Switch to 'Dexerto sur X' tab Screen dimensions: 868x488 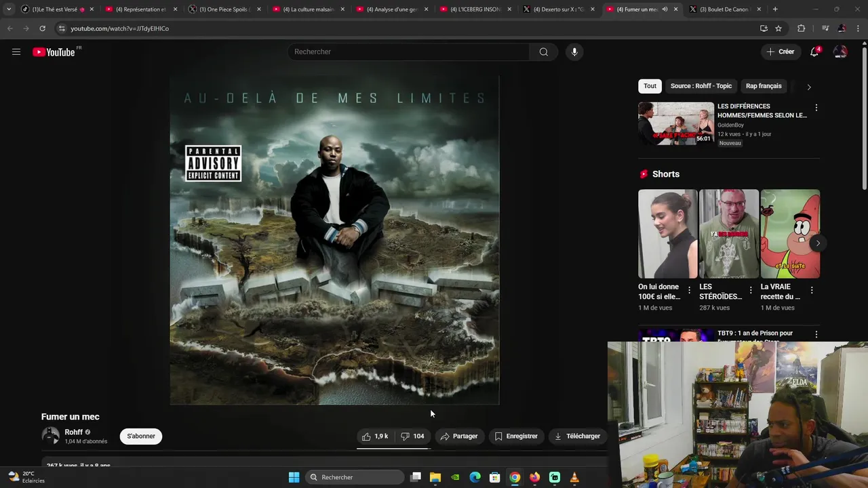(x=558, y=9)
